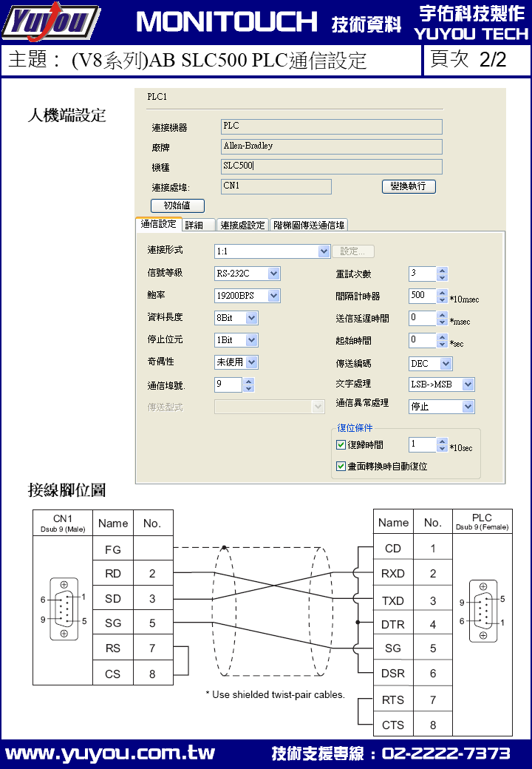Open the 詳細 tab
This screenshot has width=532, height=769.
point(199,225)
